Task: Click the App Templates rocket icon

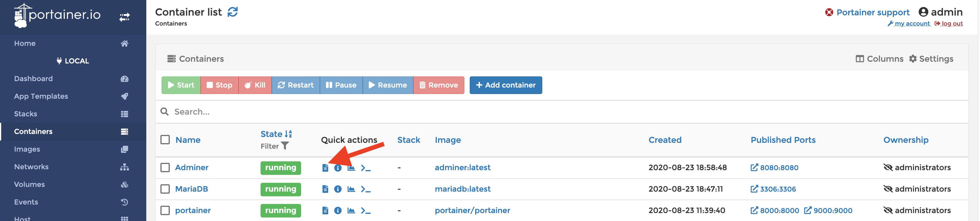Action: pos(124,96)
